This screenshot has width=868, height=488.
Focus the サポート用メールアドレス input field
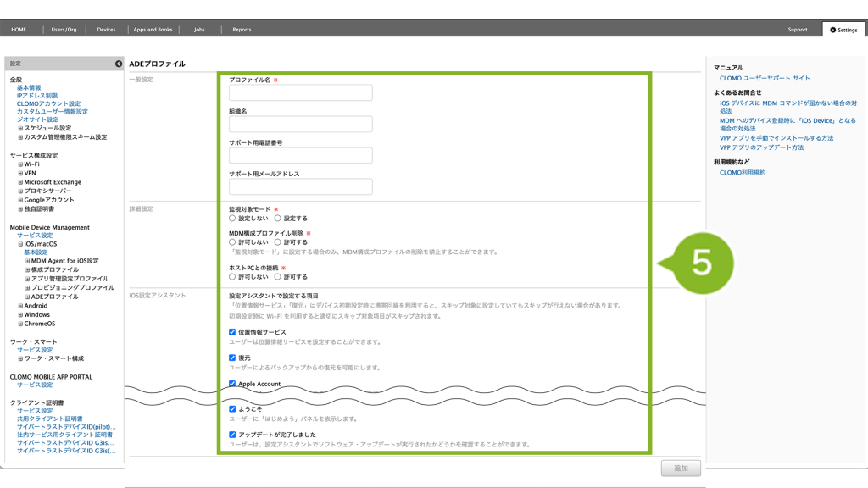pyautogui.click(x=300, y=187)
